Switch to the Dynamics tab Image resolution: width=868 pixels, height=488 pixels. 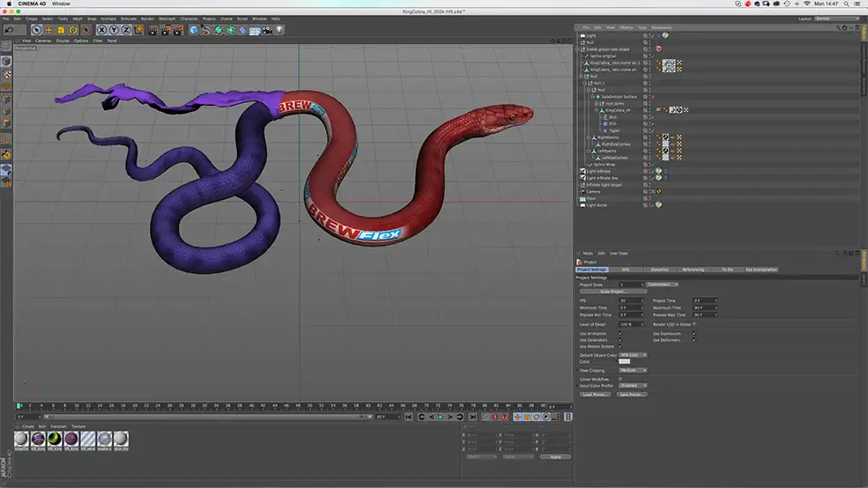click(659, 270)
